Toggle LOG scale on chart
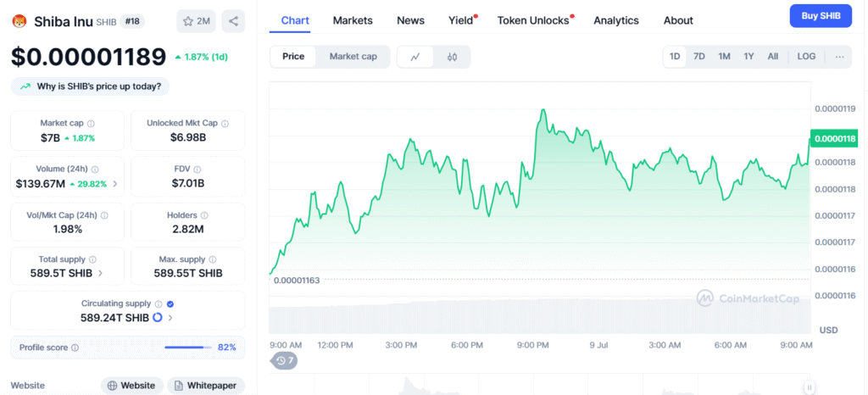This screenshot has width=868, height=395. (806, 57)
